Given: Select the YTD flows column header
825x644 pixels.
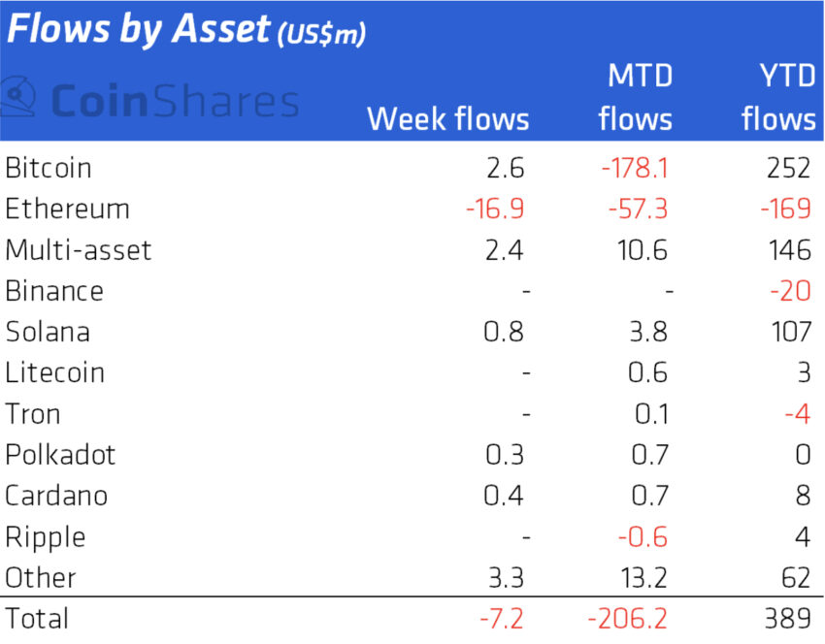Looking at the screenshot, I should pyautogui.click(x=778, y=98).
